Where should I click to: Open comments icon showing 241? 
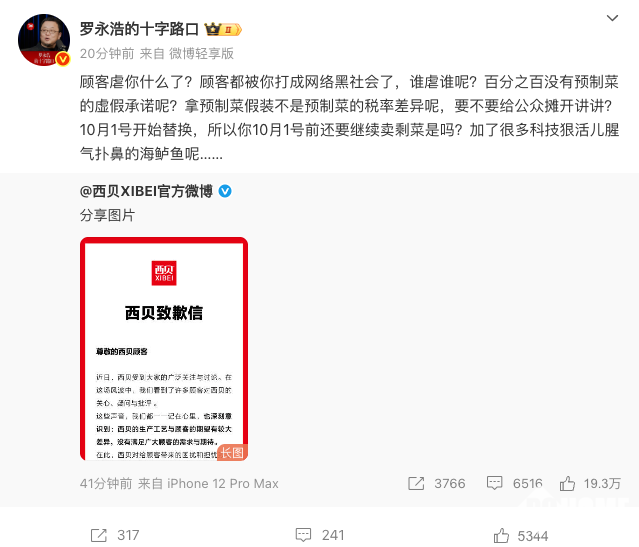pos(303,535)
